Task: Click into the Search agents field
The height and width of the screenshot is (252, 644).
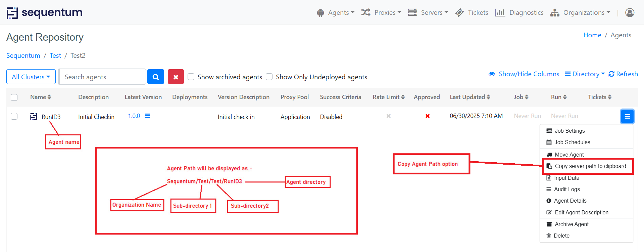Action: (102, 77)
